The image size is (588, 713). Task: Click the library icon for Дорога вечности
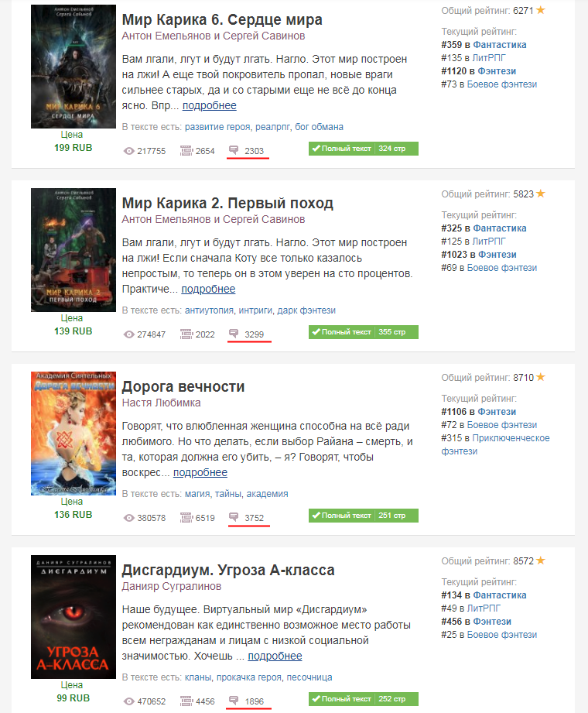[186, 517]
